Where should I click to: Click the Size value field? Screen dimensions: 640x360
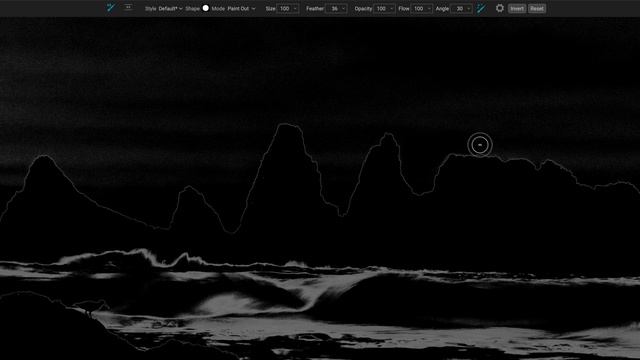pyautogui.click(x=284, y=9)
